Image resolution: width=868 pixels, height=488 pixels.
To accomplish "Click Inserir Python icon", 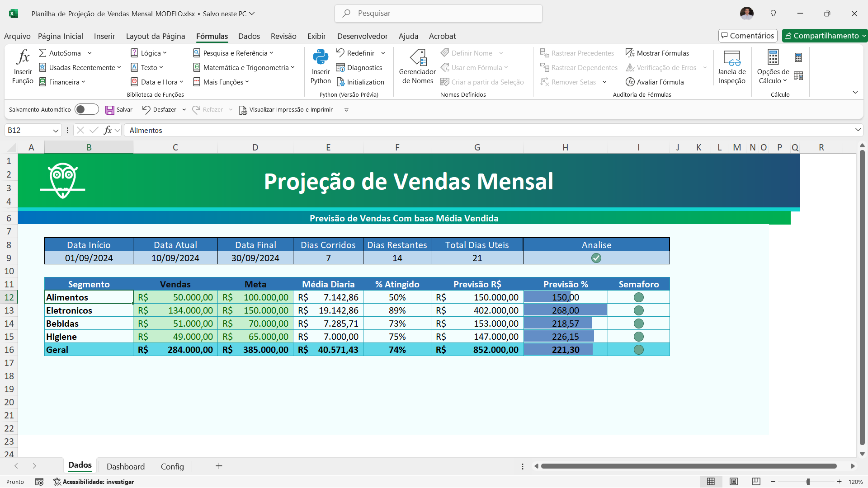I will pos(321,57).
